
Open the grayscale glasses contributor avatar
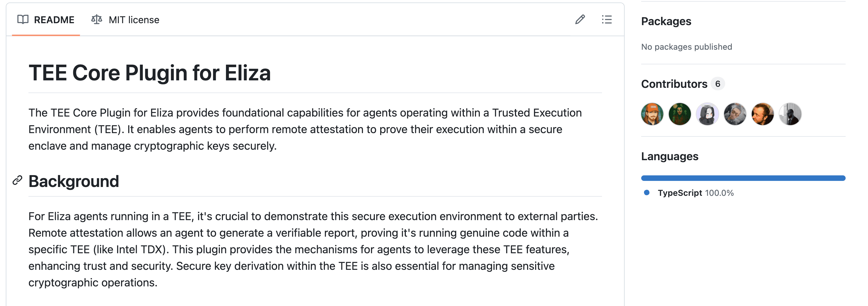point(735,114)
